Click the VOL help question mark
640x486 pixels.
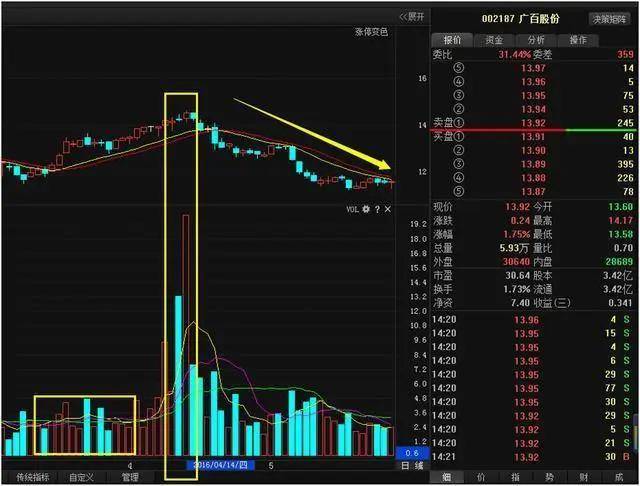377,209
